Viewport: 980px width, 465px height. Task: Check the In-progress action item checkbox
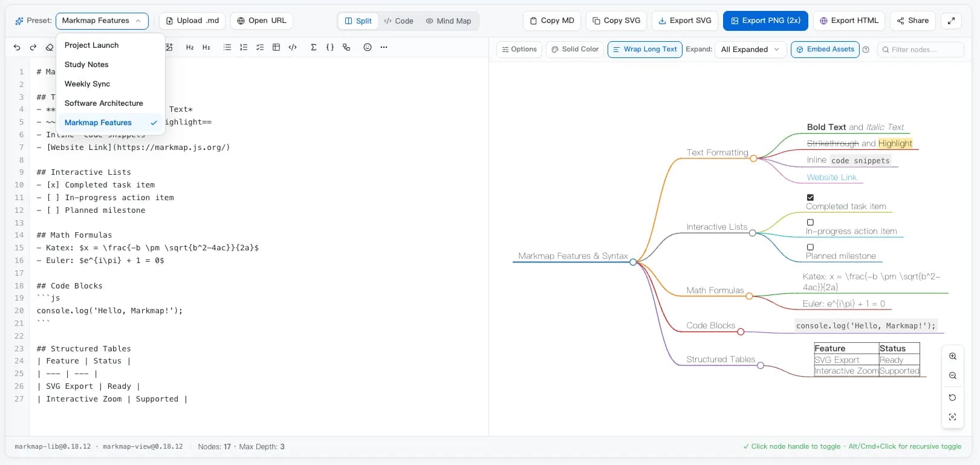810,222
